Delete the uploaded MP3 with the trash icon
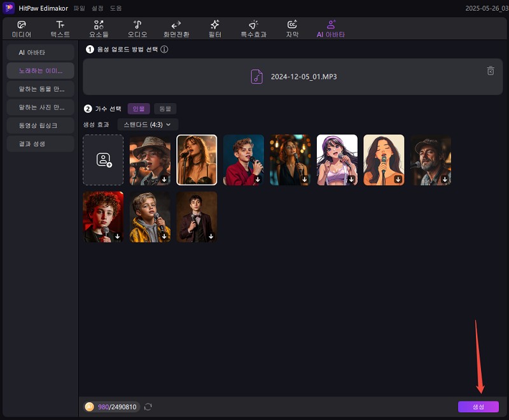The width and height of the screenshot is (509, 420). [x=491, y=71]
